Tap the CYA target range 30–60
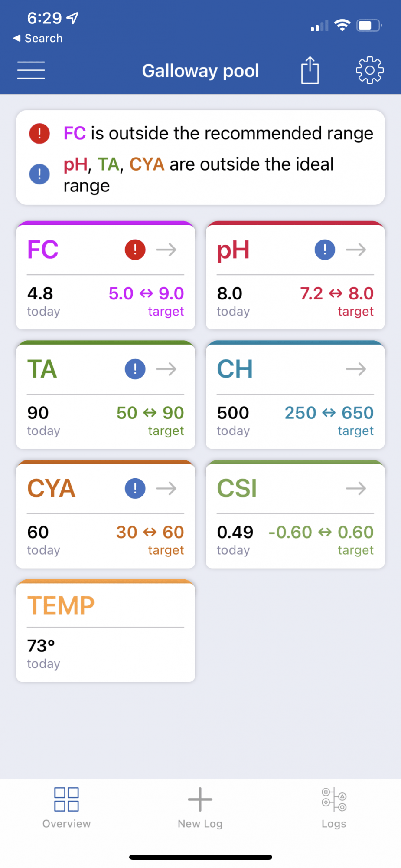The height and width of the screenshot is (868, 401). coord(150,532)
